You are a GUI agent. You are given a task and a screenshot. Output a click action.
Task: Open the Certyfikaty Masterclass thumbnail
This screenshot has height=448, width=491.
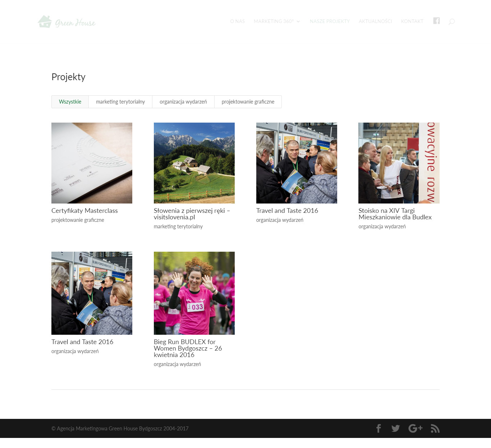92,163
